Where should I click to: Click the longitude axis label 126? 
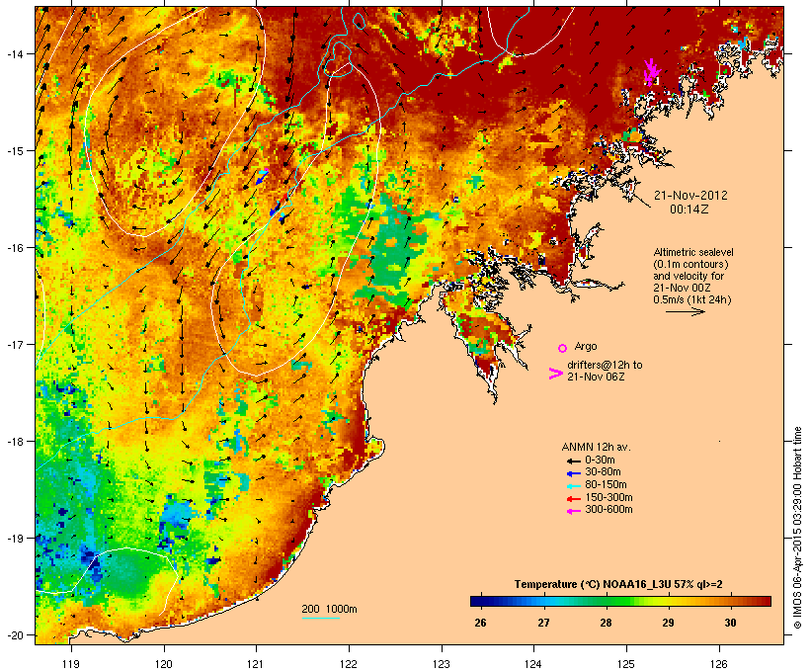coord(718,664)
